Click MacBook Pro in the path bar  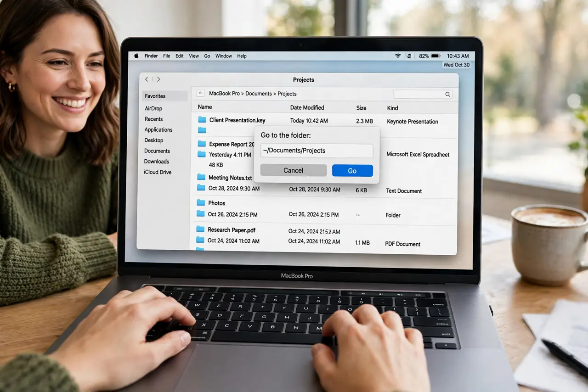(225, 94)
